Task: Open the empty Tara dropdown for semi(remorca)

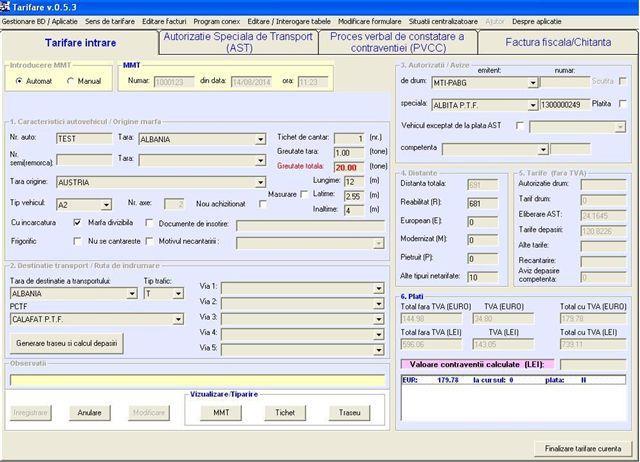Action: 260,160
